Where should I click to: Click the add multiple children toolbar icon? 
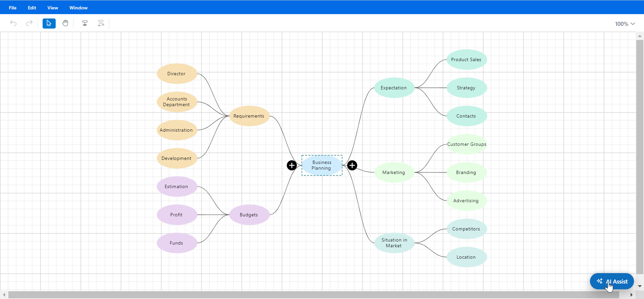pyautogui.click(x=101, y=23)
